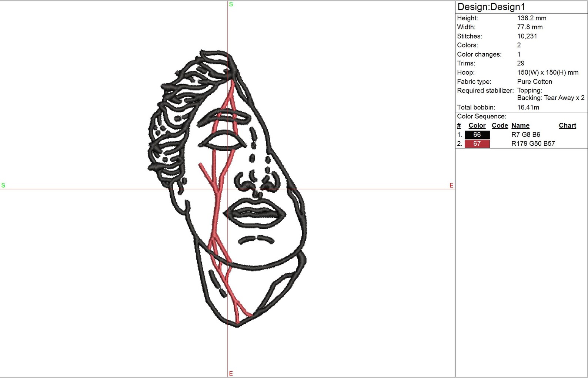Select color row R179 G50 B57
This screenshot has width=588, height=378.
[521, 144]
